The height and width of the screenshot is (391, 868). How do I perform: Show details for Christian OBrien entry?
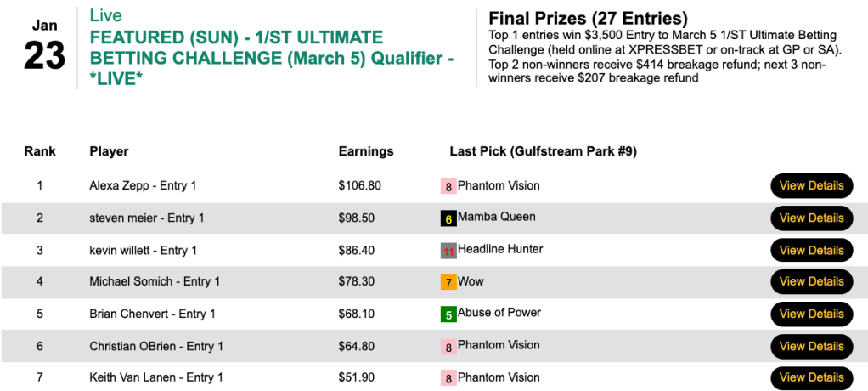click(811, 347)
